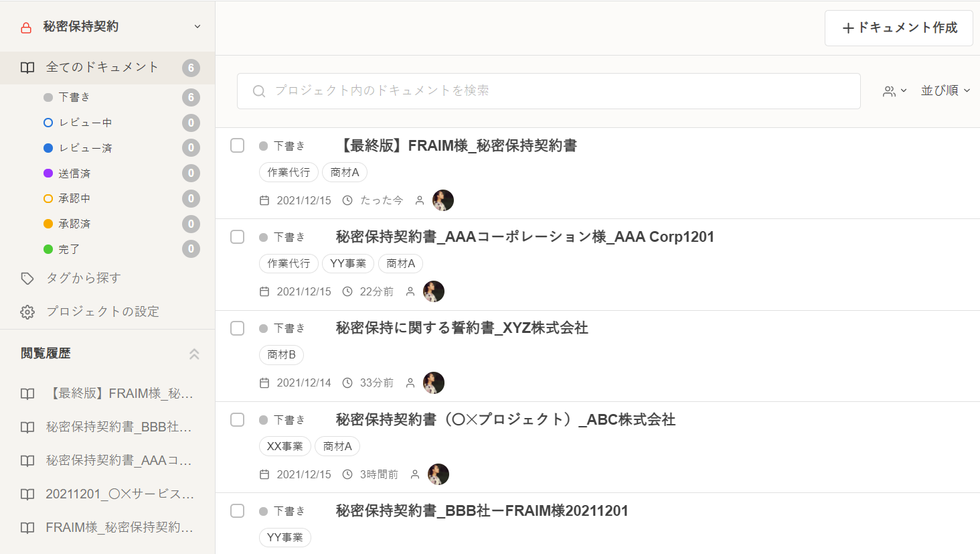This screenshot has height=554, width=980.
Task: Select the 承認済 status filter
Action: click(74, 224)
